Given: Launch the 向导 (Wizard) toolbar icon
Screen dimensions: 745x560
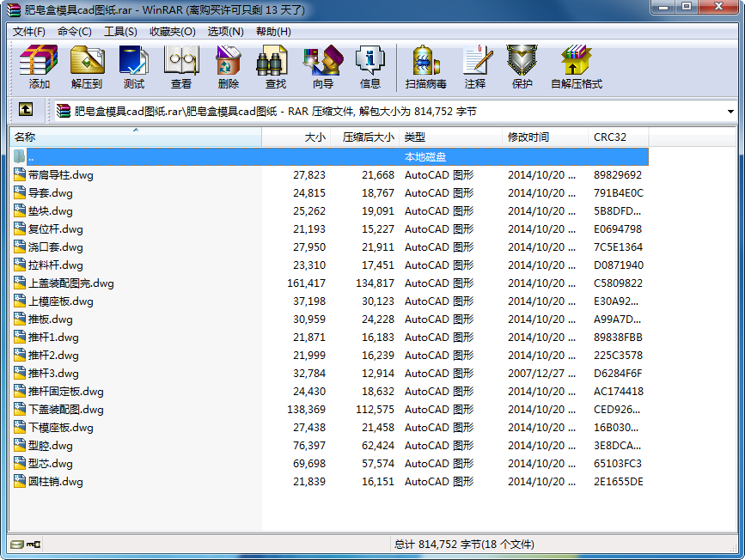Looking at the screenshot, I should pos(323,66).
